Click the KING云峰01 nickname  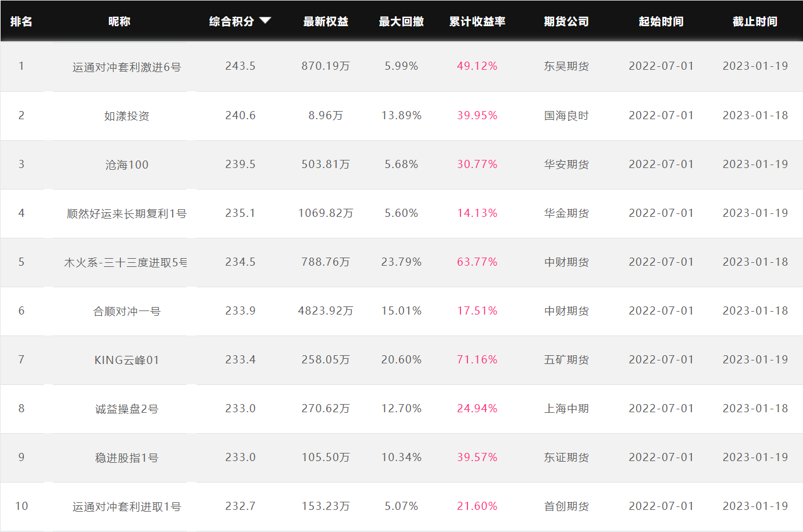click(x=127, y=360)
